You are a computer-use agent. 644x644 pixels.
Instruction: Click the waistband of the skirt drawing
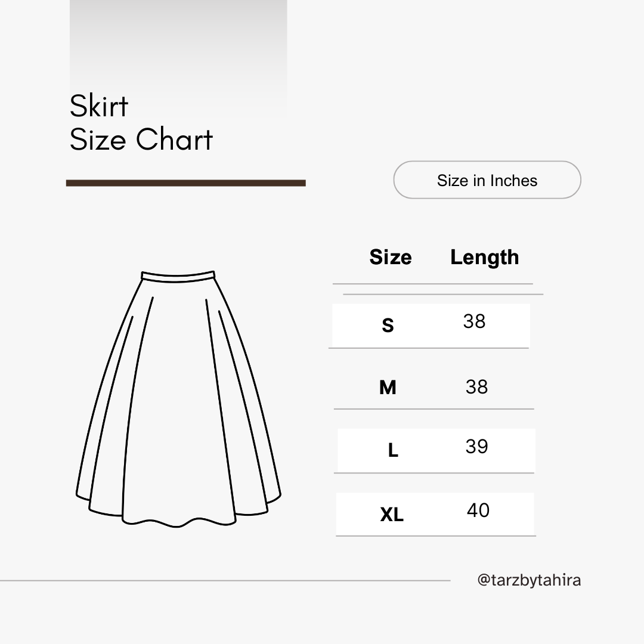178,276
